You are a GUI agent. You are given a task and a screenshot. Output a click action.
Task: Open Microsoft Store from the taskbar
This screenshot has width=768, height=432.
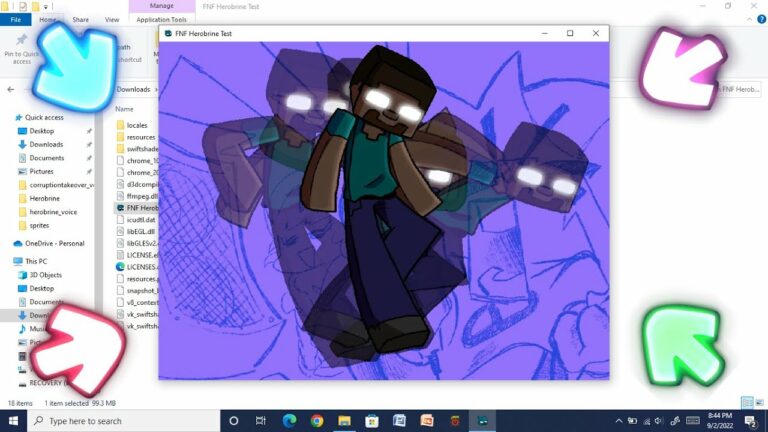(372, 421)
